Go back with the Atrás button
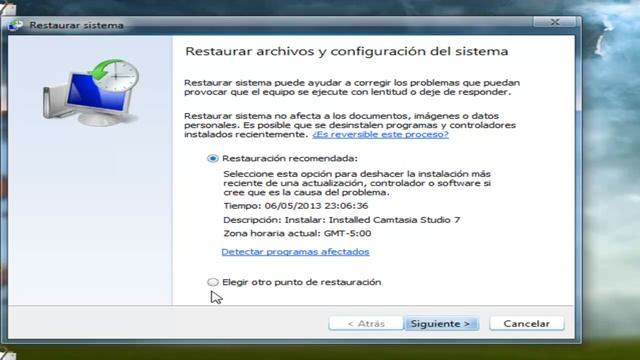 pos(366,324)
